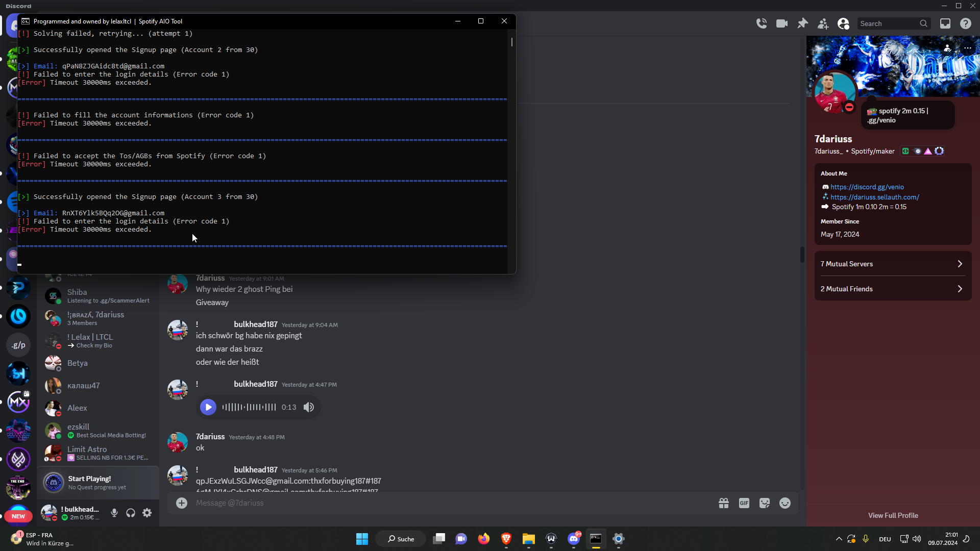
Task: Add friends to DM icon
Action: 823,23
